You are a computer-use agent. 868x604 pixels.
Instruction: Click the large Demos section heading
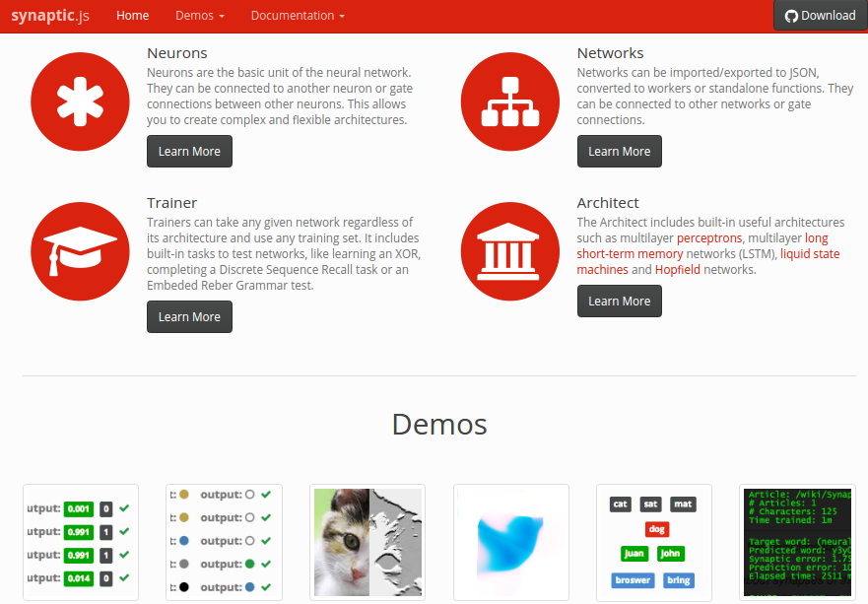tap(439, 425)
